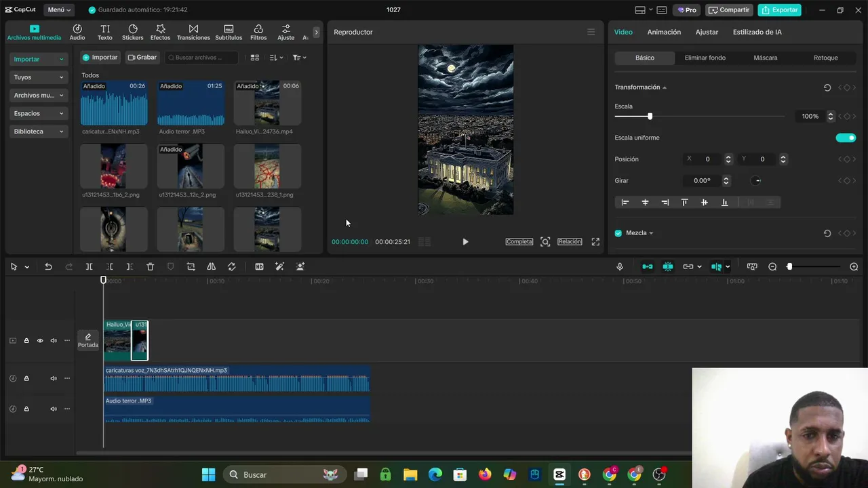The width and height of the screenshot is (868, 488).
Task: Open the Filtros panel
Action: click(x=258, y=32)
